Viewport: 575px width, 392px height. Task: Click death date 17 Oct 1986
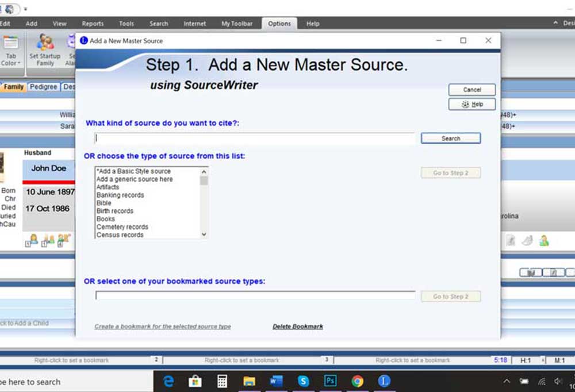pyautogui.click(x=47, y=209)
